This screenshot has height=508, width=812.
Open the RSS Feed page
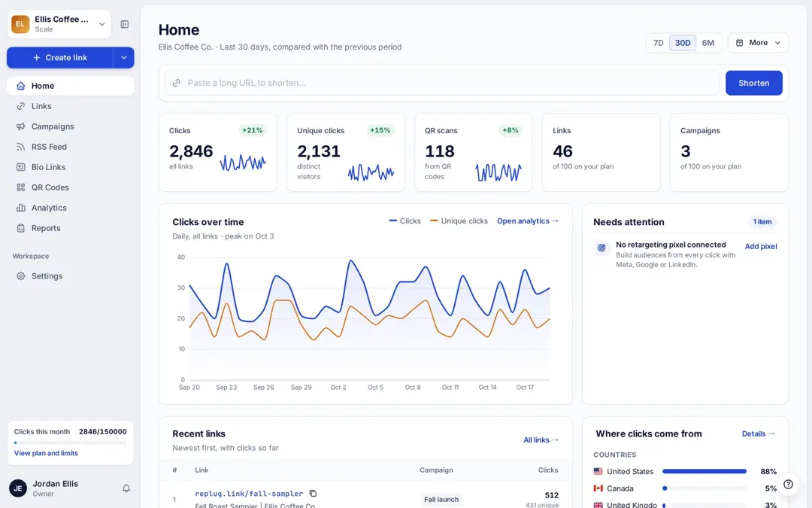click(x=71, y=147)
